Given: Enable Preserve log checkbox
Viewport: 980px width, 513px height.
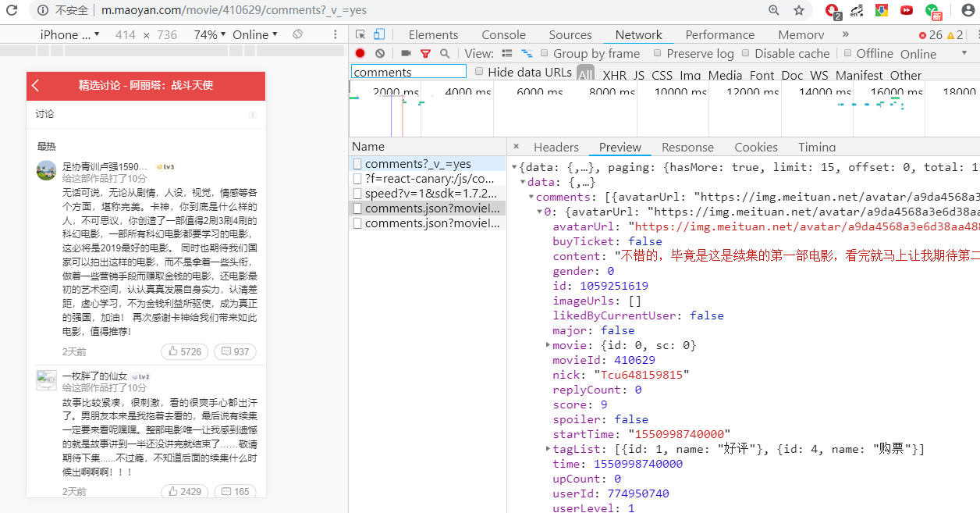Looking at the screenshot, I should [x=658, y=53].
